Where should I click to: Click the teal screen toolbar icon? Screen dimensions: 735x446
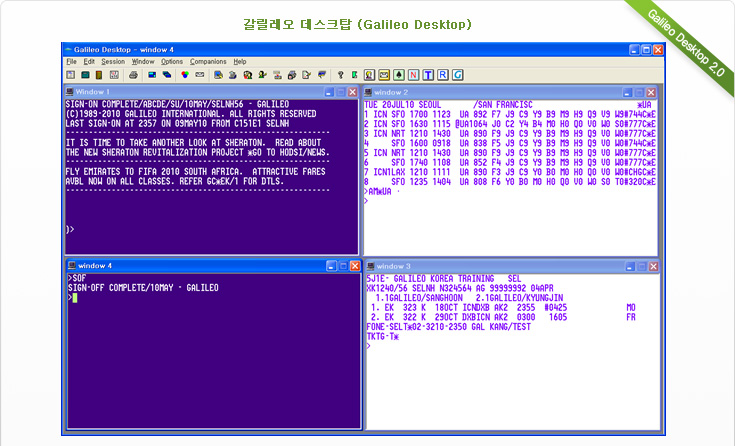click(85, 75)
